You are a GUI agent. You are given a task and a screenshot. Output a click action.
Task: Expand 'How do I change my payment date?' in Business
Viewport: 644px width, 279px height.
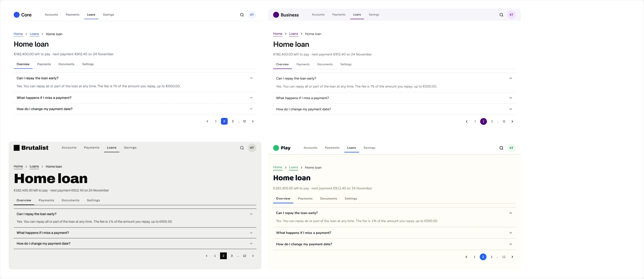(x=394, y=109)
